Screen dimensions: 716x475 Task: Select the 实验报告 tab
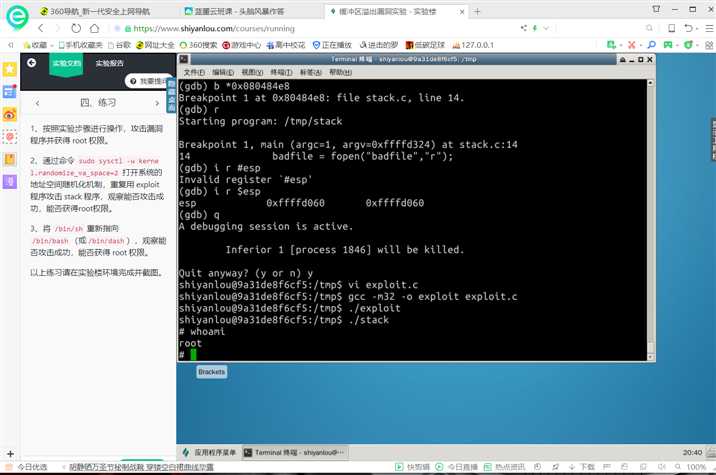pos(110,63)
